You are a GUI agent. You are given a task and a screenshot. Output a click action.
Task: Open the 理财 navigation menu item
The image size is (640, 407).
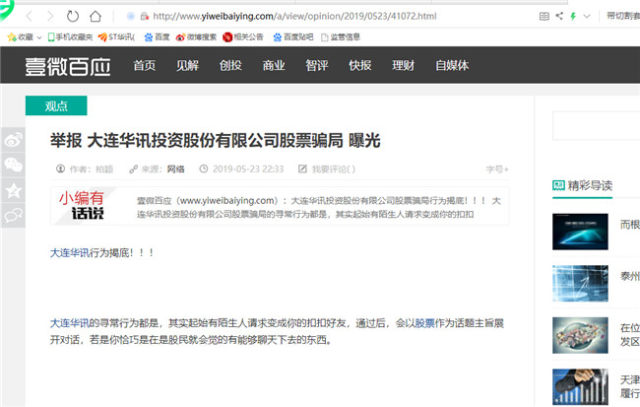[403, 65]
